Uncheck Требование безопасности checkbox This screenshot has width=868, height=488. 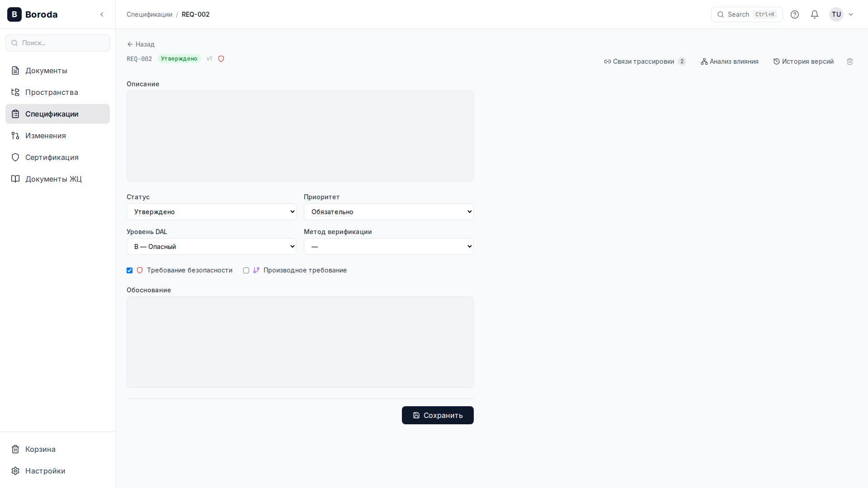130,270
